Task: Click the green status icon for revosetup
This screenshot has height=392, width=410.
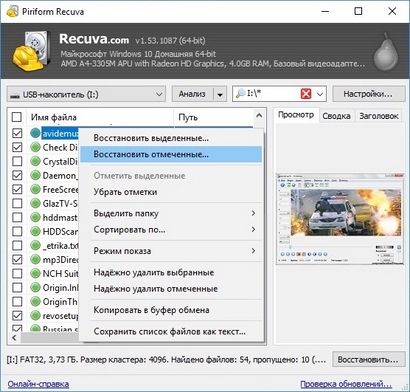Action: (35, 315)
